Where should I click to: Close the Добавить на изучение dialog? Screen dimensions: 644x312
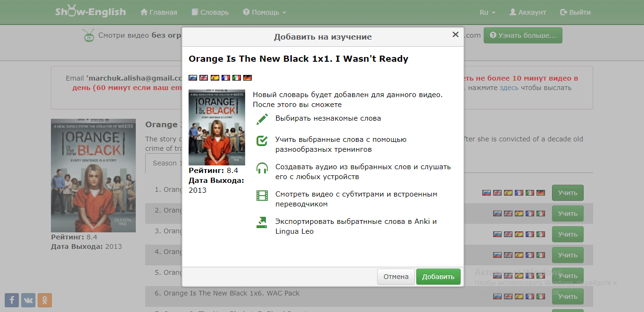click(x=455, y=34)
